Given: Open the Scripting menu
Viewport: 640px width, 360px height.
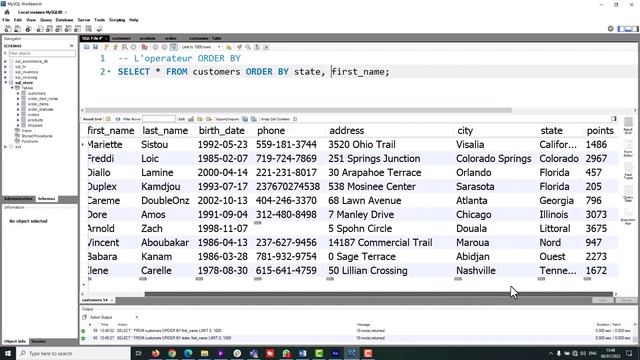Looking at the screenshot, I should 117,20.
